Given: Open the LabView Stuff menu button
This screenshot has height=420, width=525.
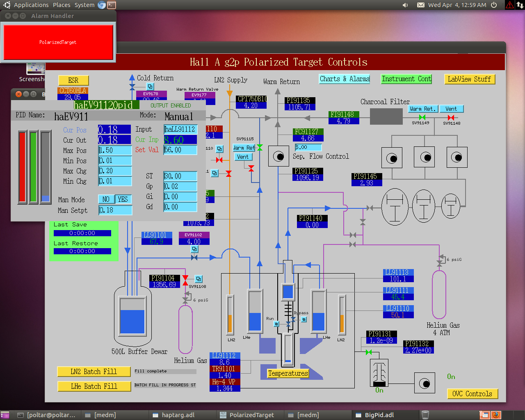Looking at the screenshot, I should pyautogui.click(x=470, y=79).
